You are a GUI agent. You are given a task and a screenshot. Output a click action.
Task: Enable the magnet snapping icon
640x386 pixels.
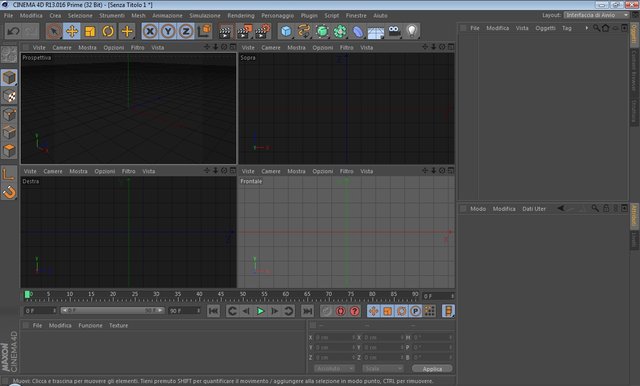pos(9,192)
